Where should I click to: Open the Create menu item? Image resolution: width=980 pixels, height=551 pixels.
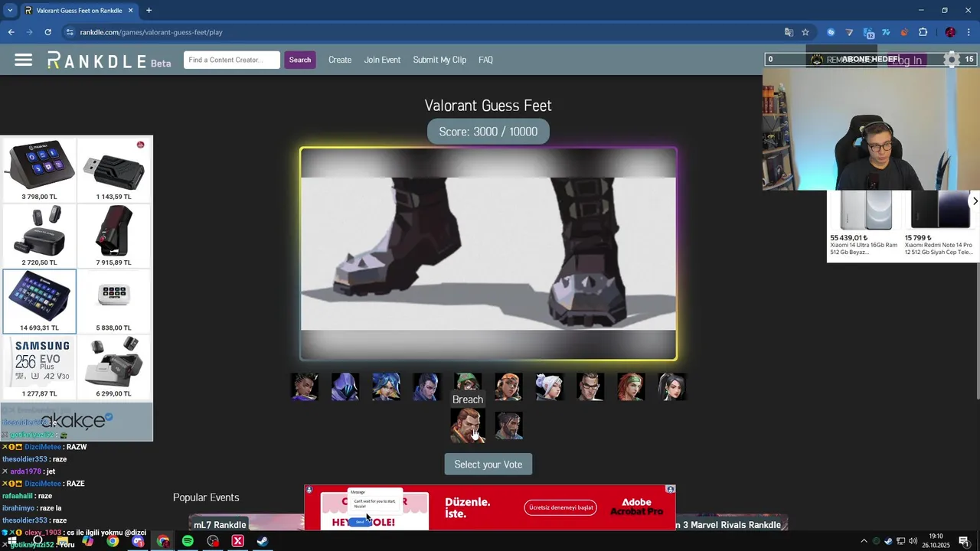tap(340, 60)
